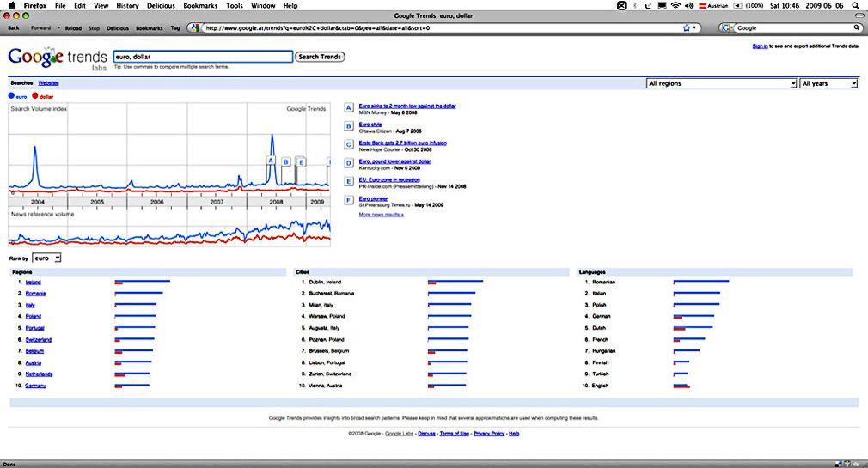Open the History menu

127,5
